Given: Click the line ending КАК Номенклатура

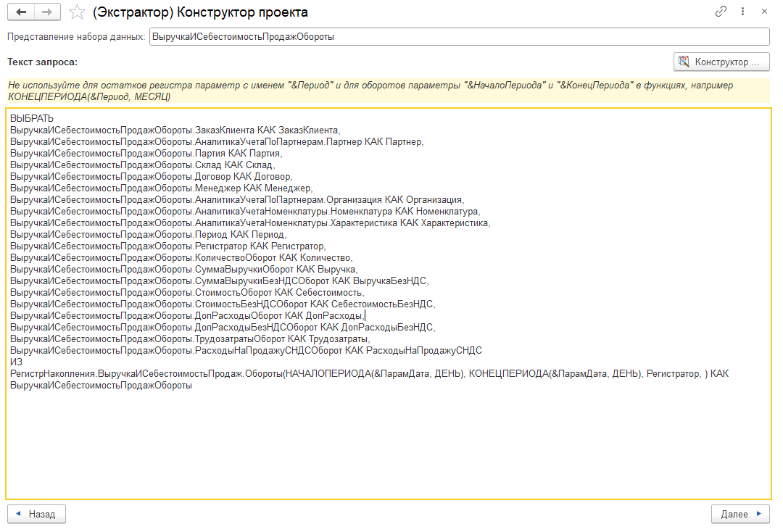Looking at the screenshot, I should (x=245, y=211).
